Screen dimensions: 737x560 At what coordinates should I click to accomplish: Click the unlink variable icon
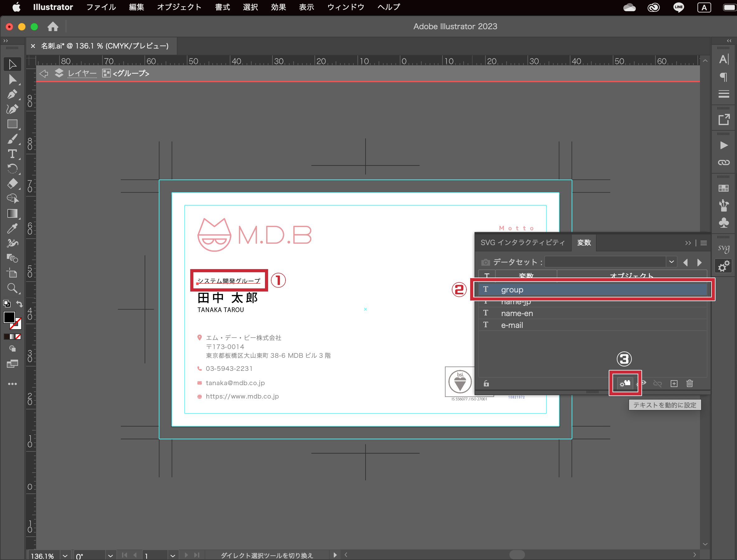(657, 384)
